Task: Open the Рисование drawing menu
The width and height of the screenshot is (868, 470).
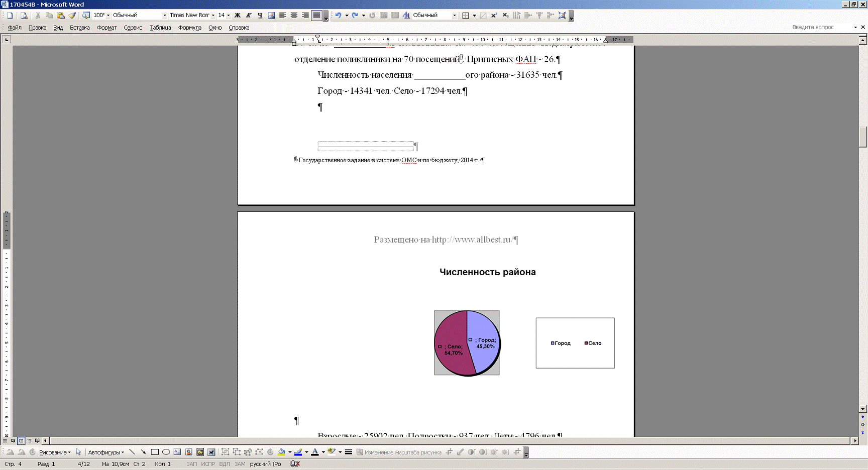Action: pyautogui.click(x=55, y=452)
